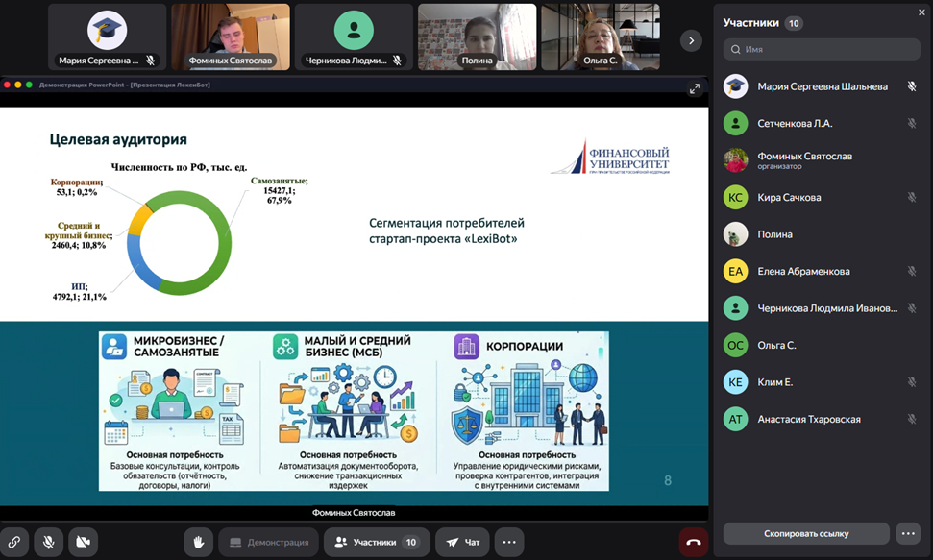Image resolution: width=933 pixels, height=560 pixels.
Task: Click the Имя search input field
Action: [x=826, y=49]
